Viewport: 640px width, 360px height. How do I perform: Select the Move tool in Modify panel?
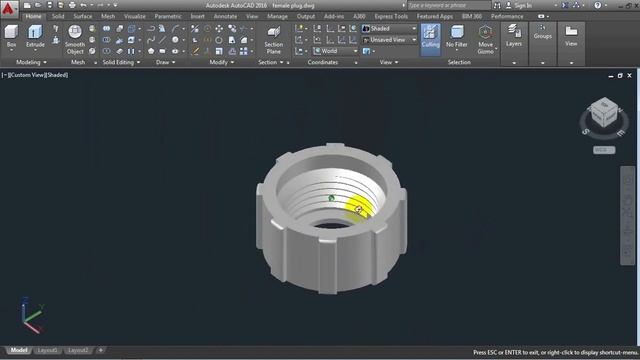(219, 29)
